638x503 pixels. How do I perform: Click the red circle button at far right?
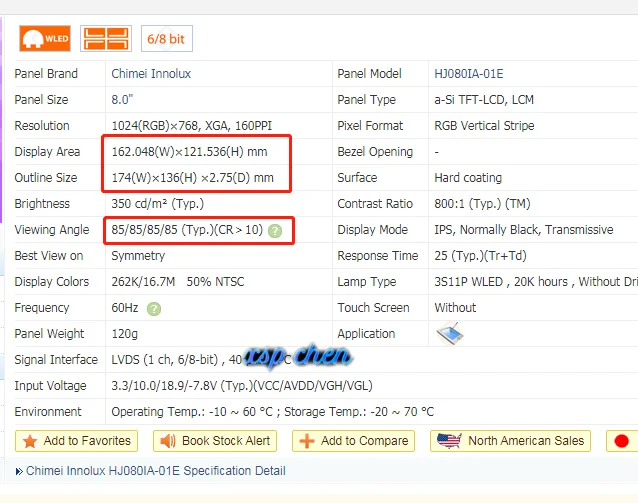click(x=622, y=441)
